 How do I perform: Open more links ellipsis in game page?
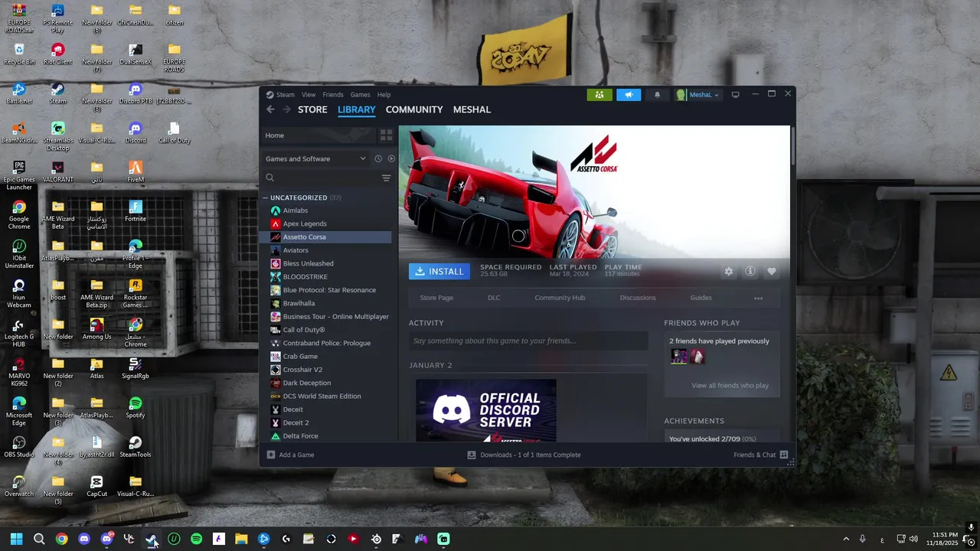pyautogui.click(x=758, y=298)
